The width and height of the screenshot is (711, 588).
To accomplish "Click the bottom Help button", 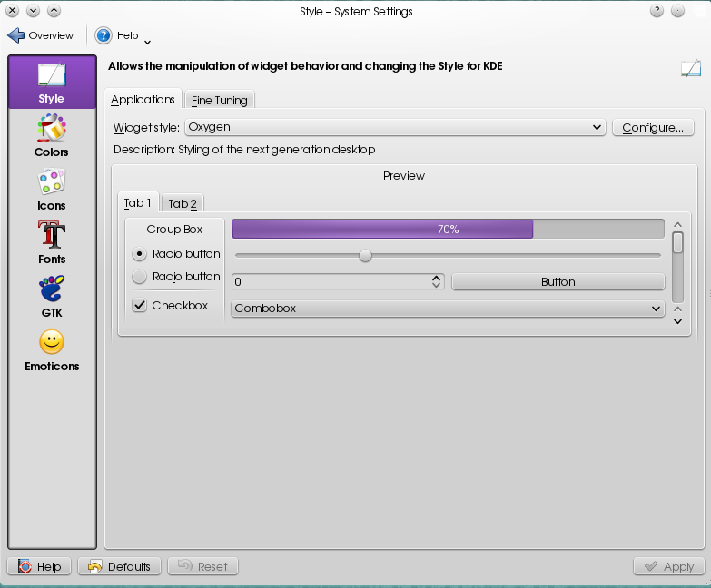I will coord(39,566).
